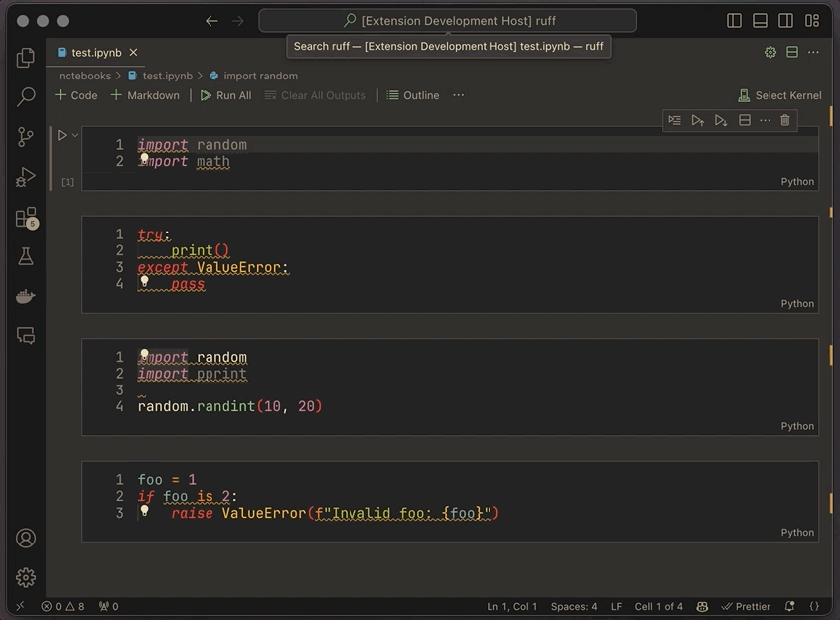Open notebook toolbar overflow ellipsis
840x620 pixels.
click(458, 95)
